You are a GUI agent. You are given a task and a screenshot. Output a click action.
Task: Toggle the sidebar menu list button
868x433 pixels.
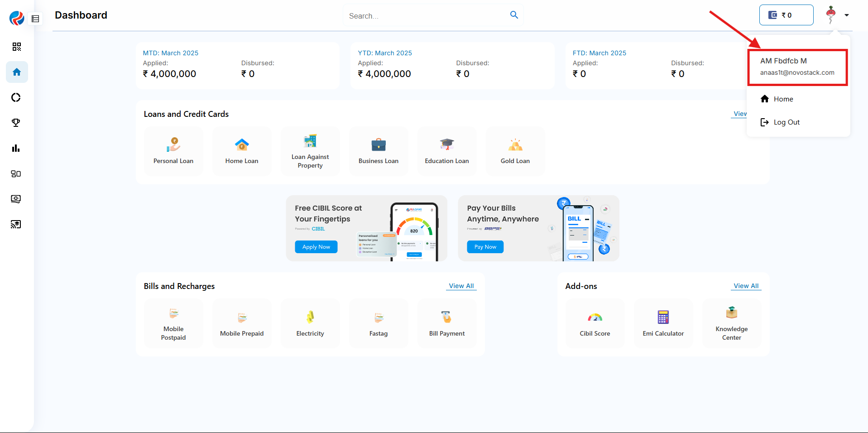[x=35, y=19]
